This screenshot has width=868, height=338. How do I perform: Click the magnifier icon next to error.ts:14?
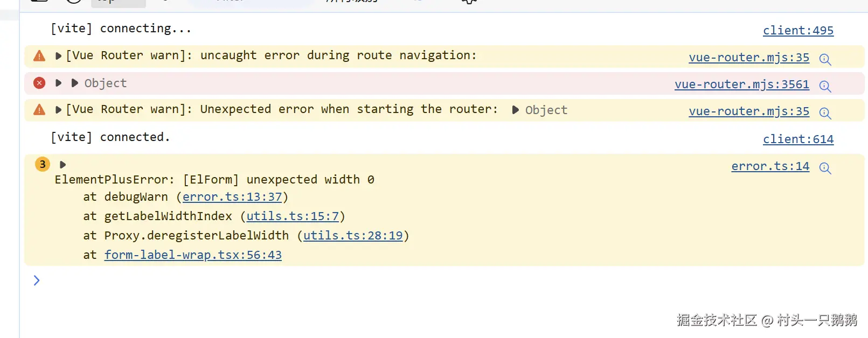[x=825, y=168]
